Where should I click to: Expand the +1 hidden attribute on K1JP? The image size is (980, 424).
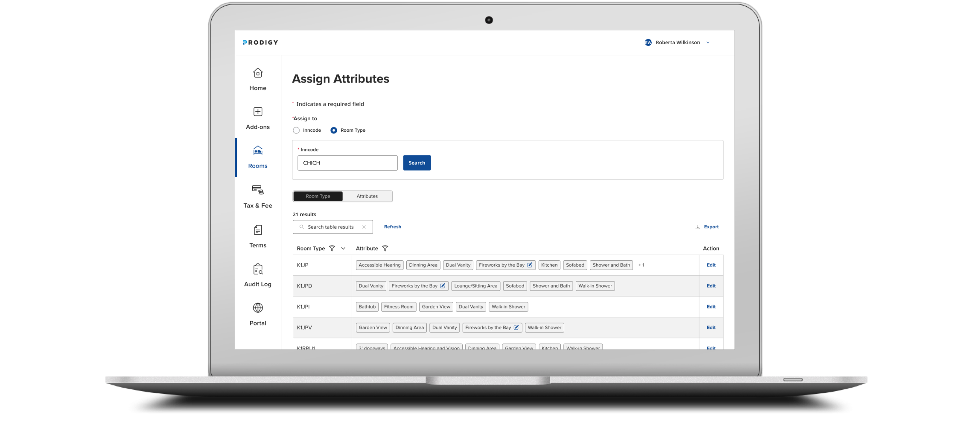click(642, 265)
